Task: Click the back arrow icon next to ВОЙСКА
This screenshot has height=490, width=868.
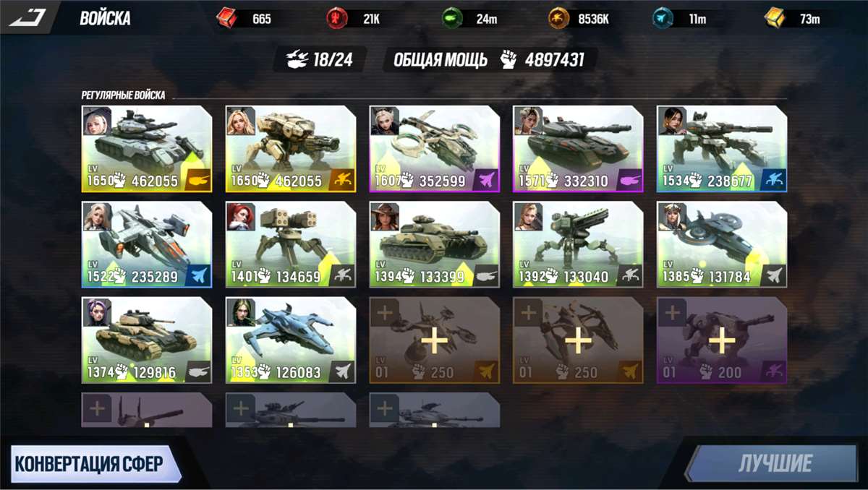Action: (x=27, y=17)
